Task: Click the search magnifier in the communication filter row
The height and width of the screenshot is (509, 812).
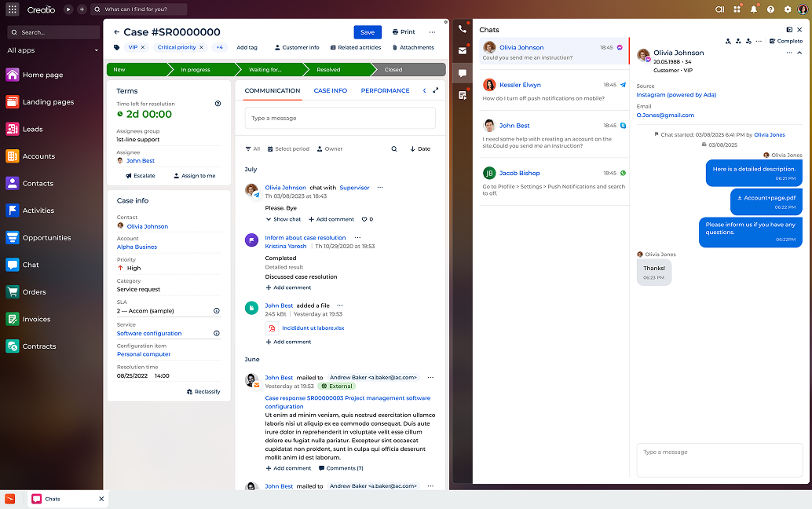Action: [x=393, y=148]
